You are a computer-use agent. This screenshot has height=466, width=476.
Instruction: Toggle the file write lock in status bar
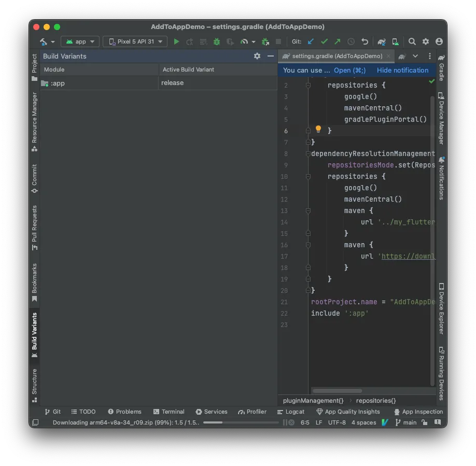425,422
